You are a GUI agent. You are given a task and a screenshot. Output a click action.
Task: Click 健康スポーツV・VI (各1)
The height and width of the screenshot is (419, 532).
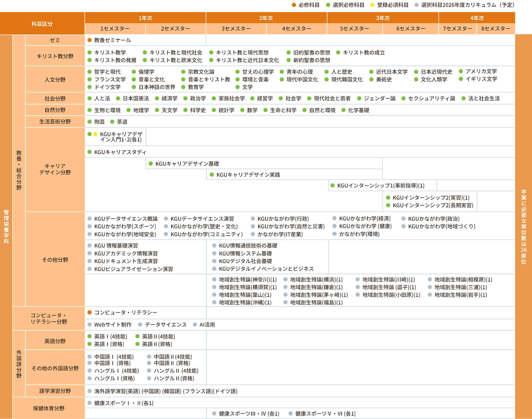tap(325, 414)
